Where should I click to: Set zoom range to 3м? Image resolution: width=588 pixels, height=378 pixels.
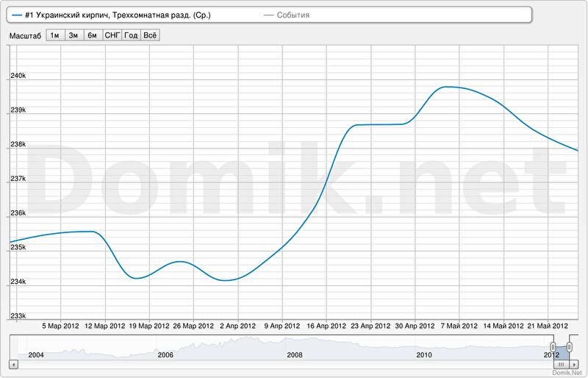(x=74, y=35)
